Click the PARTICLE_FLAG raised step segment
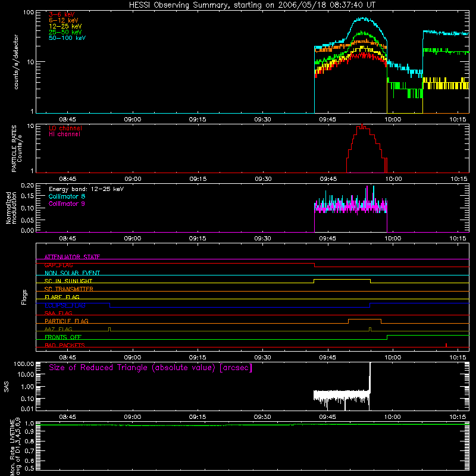The height and width of the screenshot is (476, 476). (365, 320)
